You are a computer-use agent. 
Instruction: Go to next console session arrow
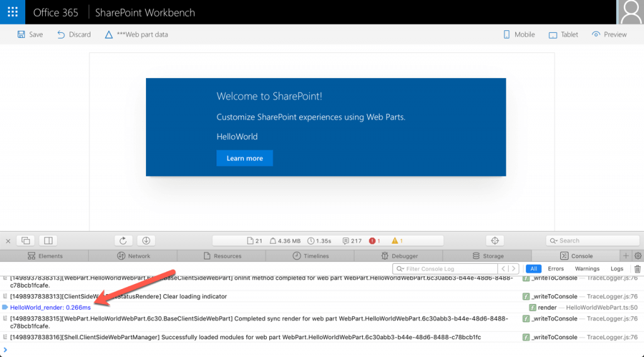(x=513, y=269)
